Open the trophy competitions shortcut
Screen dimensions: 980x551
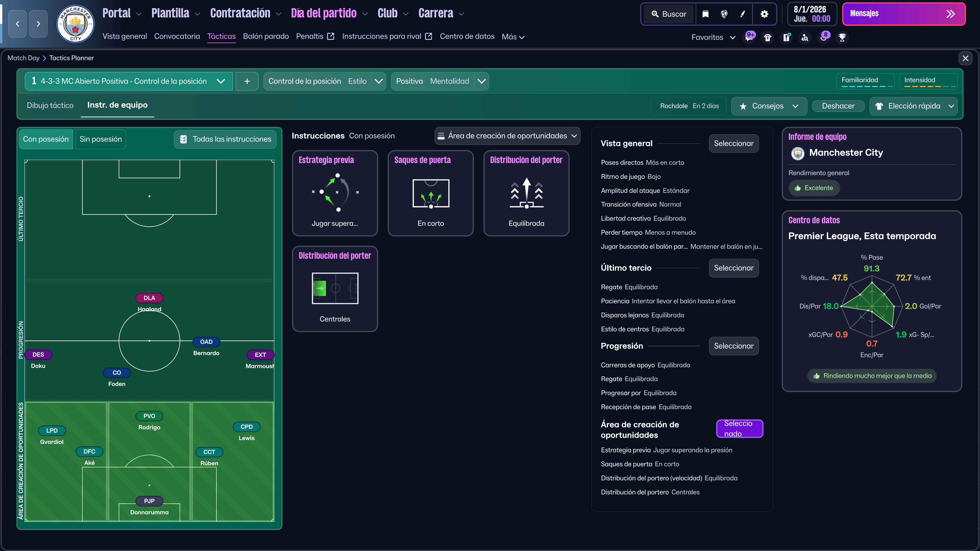point(842,37)
